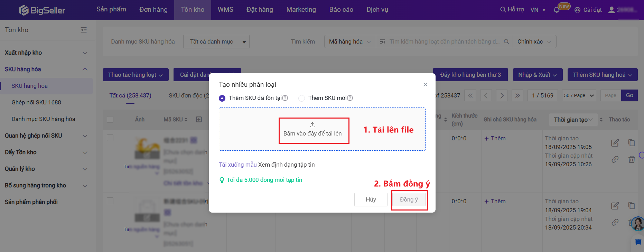Viewport: 644px width, 252px height.
Task: Open settings gear icon Cài đặt
Action: pos(577,10)
